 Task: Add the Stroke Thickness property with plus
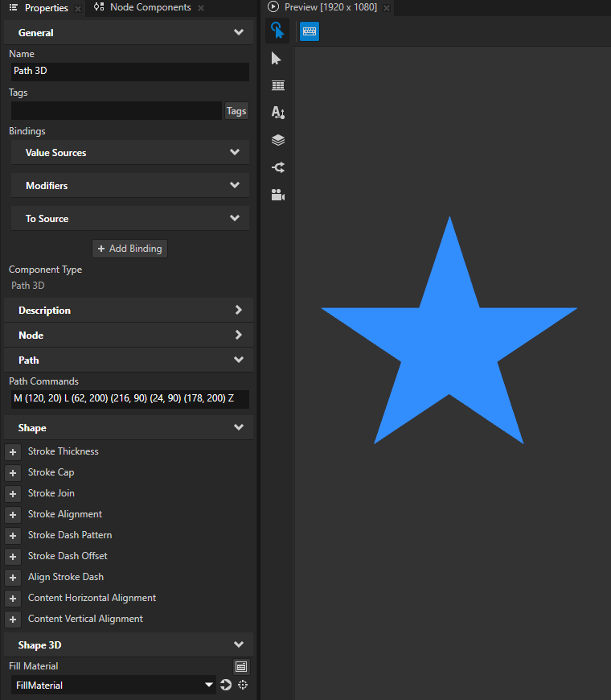(13, 452)
